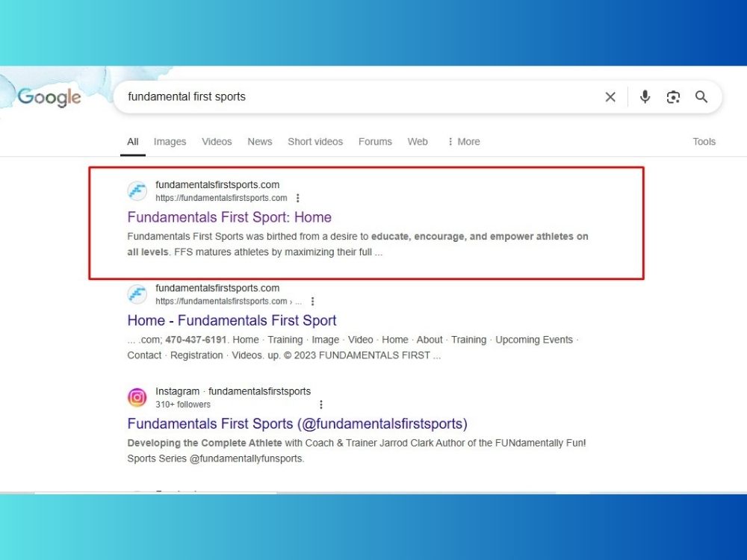
Task: Click the '310+ followers' text
Action: (183, 405)
